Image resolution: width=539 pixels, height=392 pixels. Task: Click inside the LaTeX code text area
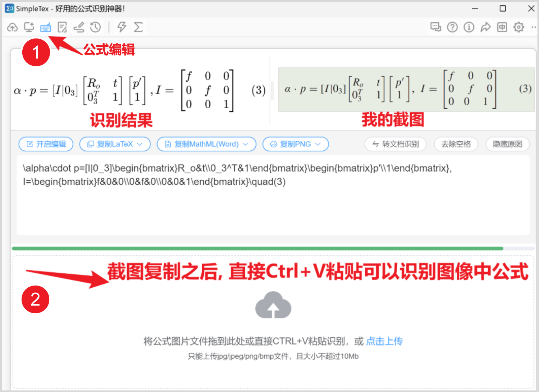[273, 195]
